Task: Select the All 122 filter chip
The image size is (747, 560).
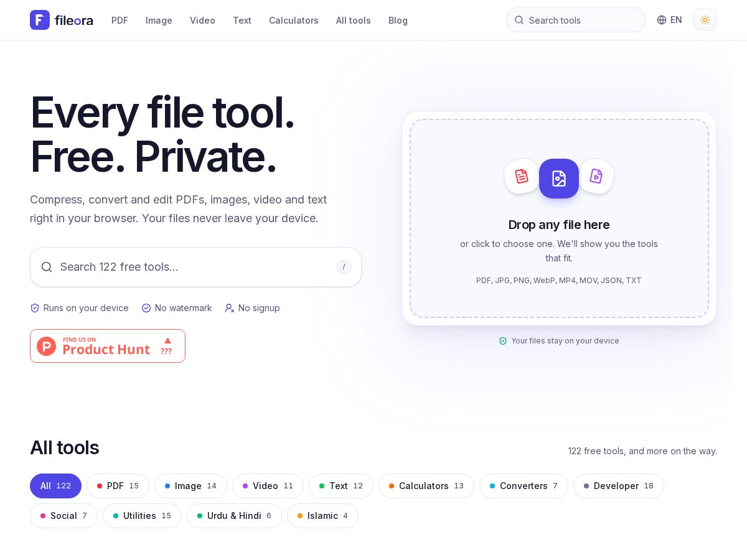Action: tap(55, 486)
